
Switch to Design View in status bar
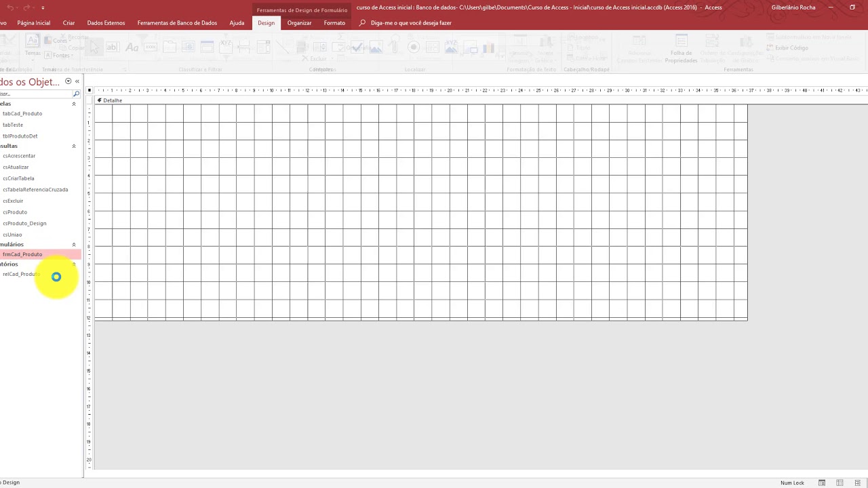tap(857, 483)
